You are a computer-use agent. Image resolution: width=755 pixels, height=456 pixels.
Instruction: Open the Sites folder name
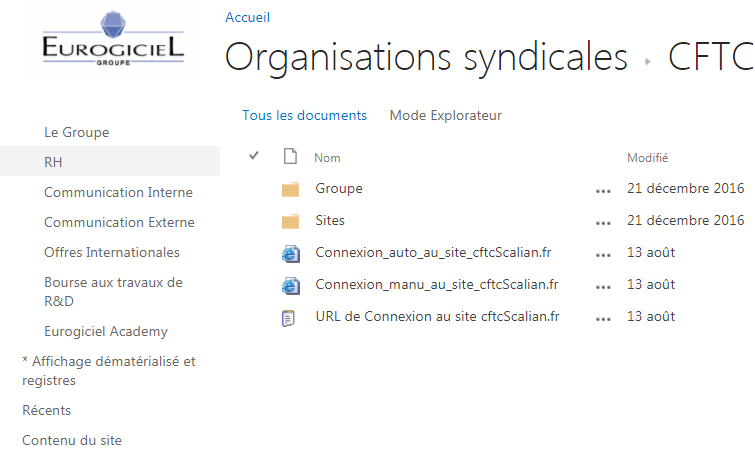click(x=330, y=221)
